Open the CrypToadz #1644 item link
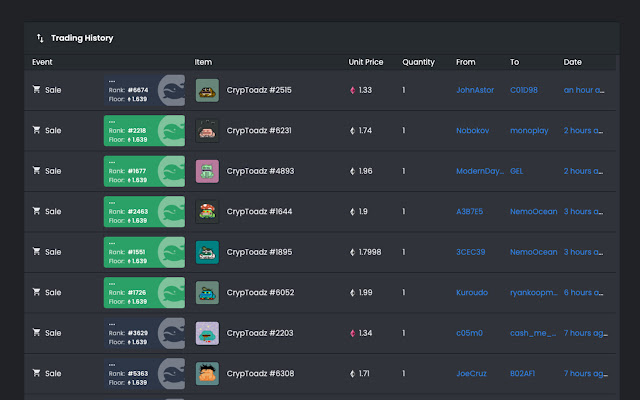 (x=259, y=212)
